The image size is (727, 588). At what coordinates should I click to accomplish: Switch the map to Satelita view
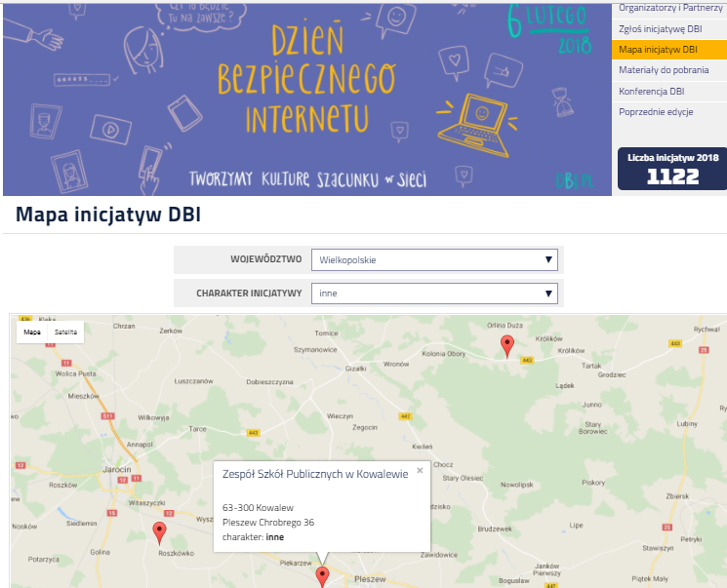[65, 333]
